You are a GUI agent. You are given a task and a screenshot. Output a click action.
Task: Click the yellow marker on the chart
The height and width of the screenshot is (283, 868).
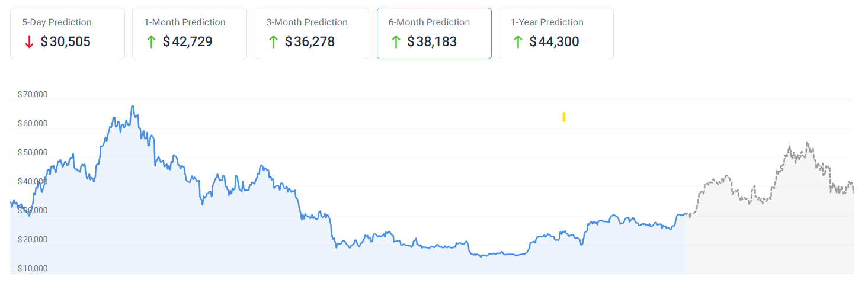coord(564,117)
